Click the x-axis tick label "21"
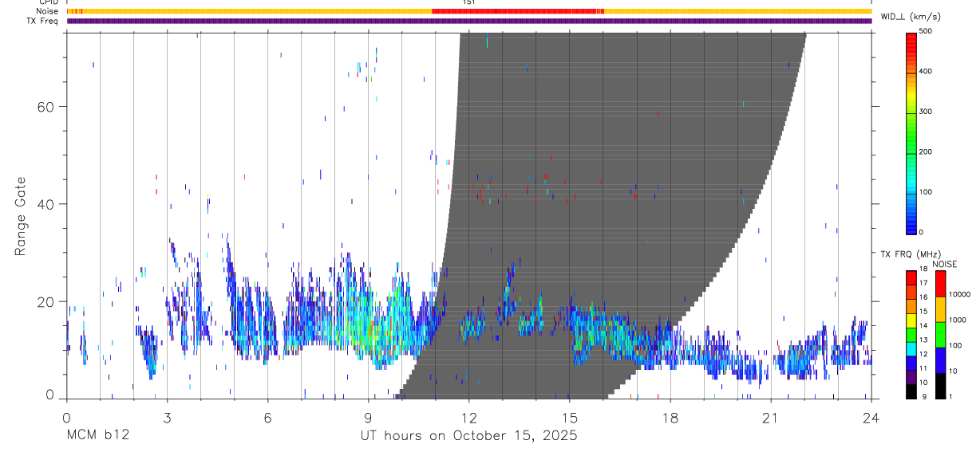Viewport: 980px width, 452px height. click(771, 417)
